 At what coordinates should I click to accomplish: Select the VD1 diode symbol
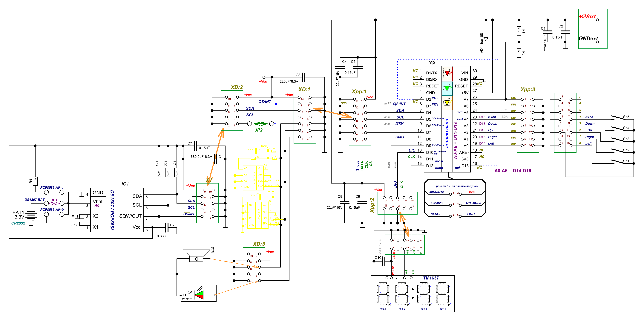486,39
